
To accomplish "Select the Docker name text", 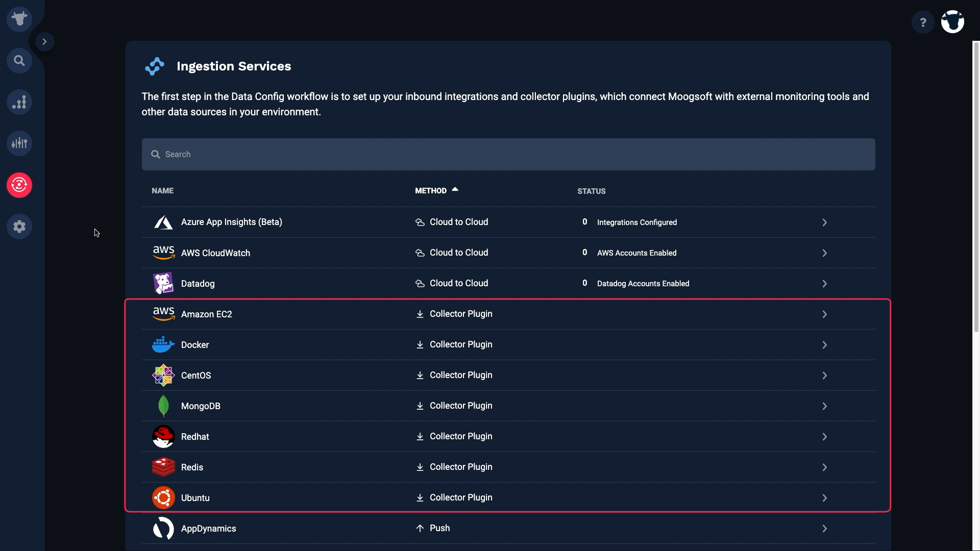I will [195, 345].
